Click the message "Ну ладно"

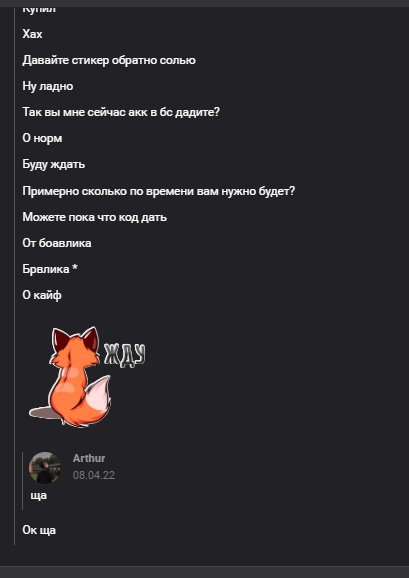click(48, 86)
